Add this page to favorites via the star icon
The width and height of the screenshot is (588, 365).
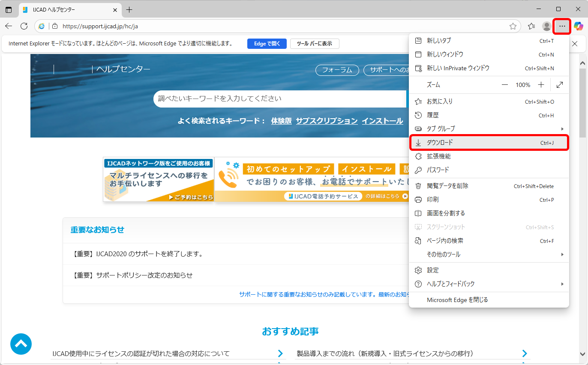[513, 26]
